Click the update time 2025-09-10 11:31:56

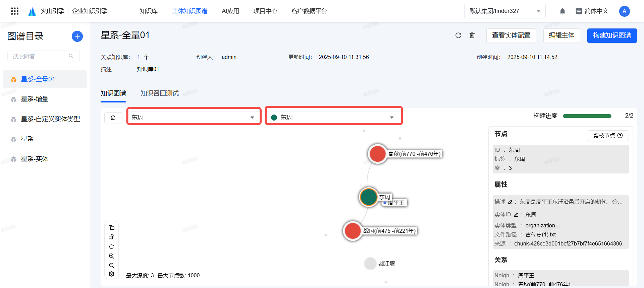344,57
